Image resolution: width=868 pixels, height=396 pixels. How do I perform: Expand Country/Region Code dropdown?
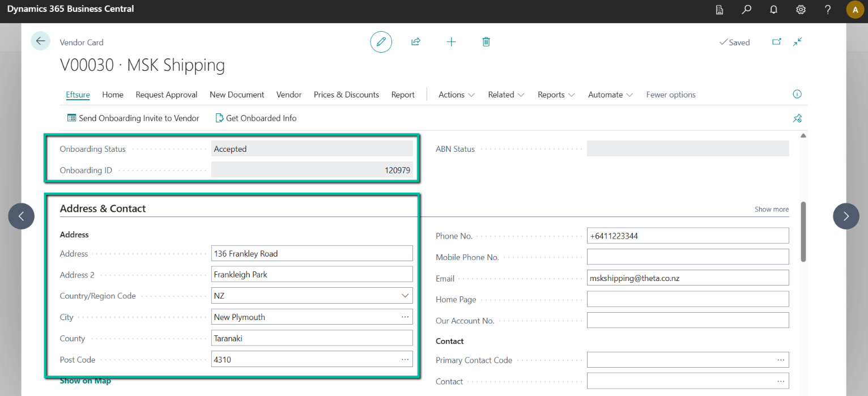(405, 296)
